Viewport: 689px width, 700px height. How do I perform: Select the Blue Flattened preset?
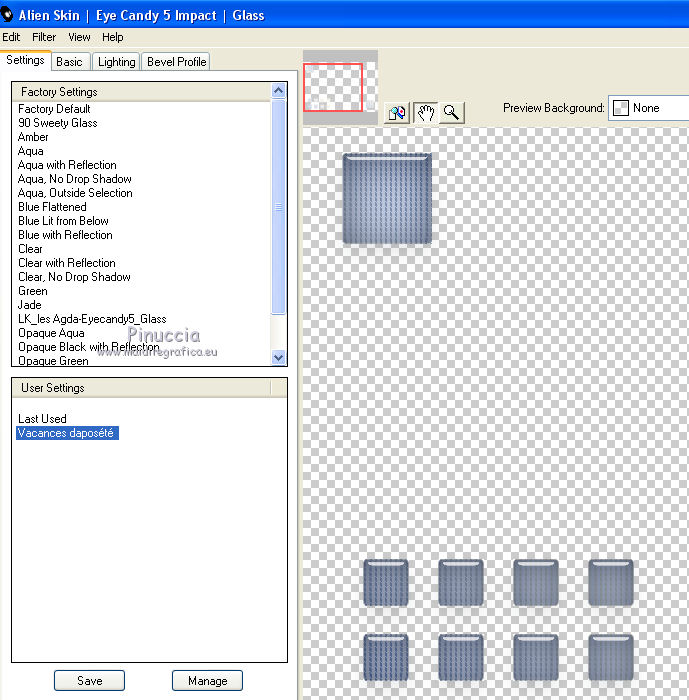(52, 207)
